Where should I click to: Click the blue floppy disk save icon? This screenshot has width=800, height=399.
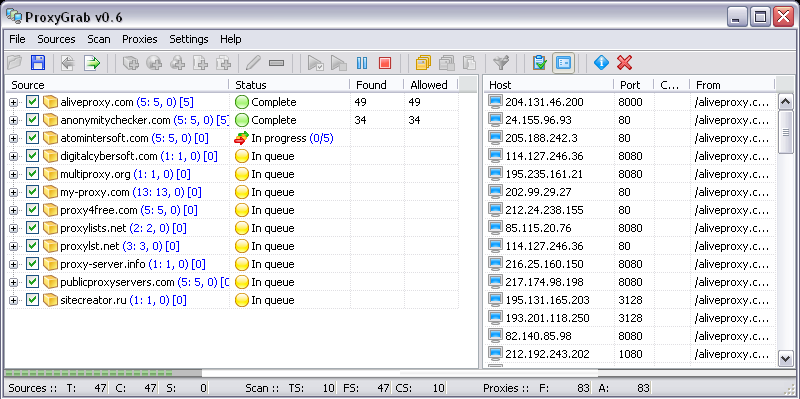pos(38,63)
